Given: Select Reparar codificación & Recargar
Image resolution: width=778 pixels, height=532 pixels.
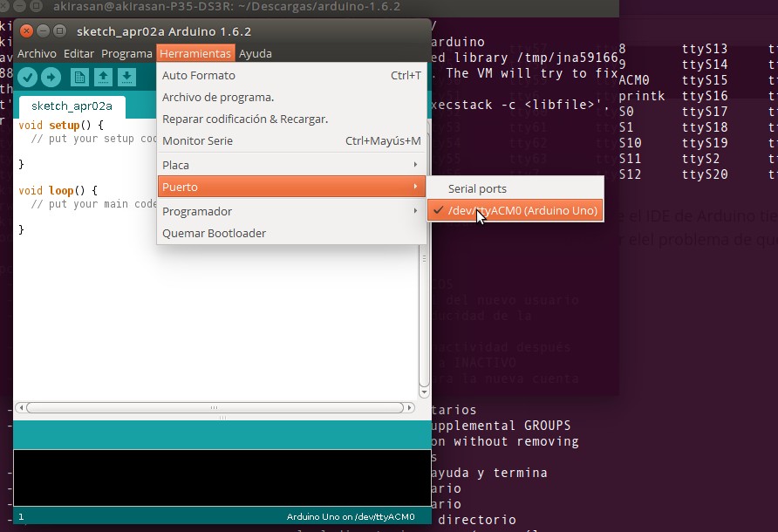Looking at the screenshot, I should tap(291, 119).
